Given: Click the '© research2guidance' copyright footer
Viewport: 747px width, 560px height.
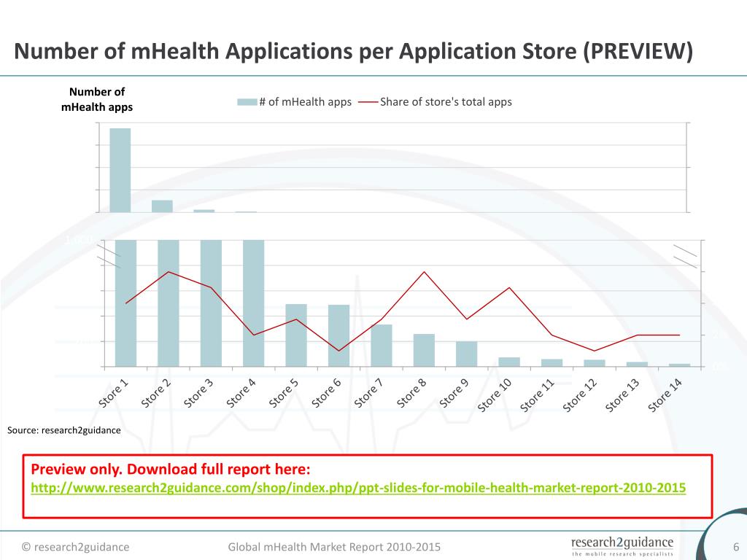Looking at the screenshot, I should point(76,547).
